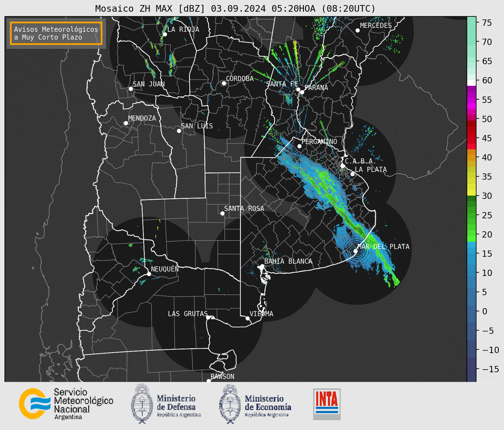Click the −15 value on the color scale
Viewport: 504px width, 430px height.
[490, 369]
